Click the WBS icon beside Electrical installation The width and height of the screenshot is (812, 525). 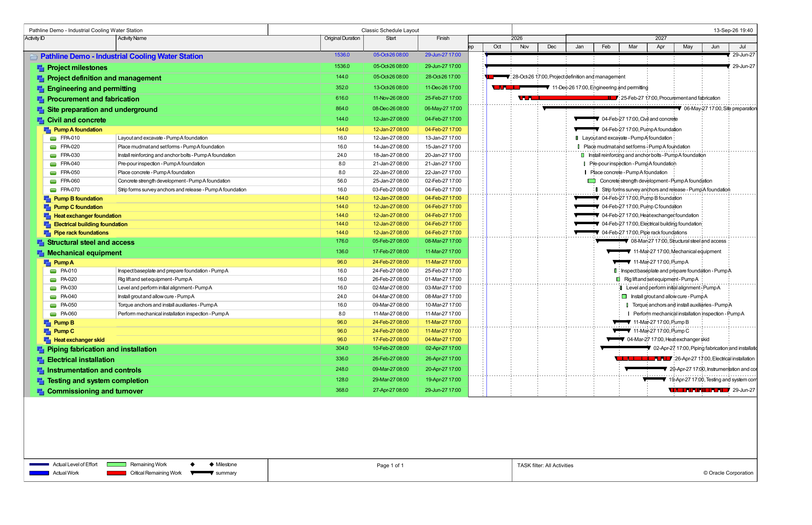(x=41, y=360)
